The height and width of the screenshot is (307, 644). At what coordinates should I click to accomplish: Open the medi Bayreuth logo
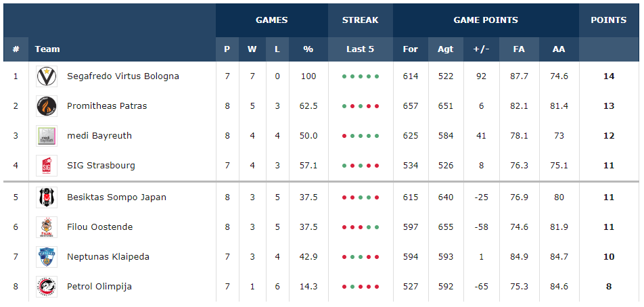pyautogui.click(x=47, y=136)
